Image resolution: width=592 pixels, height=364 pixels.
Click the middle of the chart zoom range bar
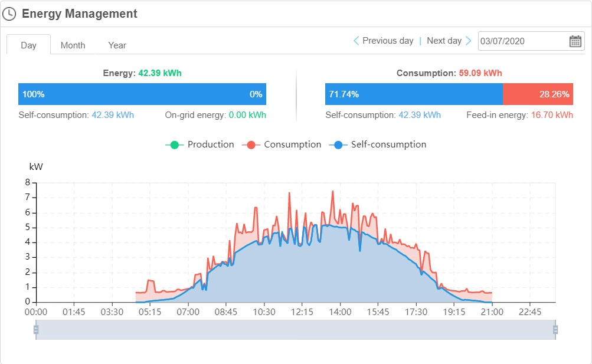(x=295, y=330)
